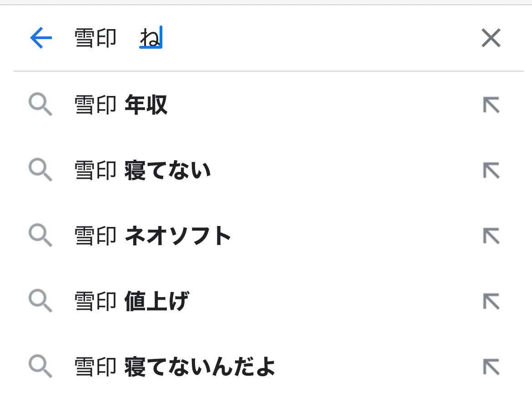Click the 雪印 word in the search field
The image size is (532, 413).
[x=95, y=38]
